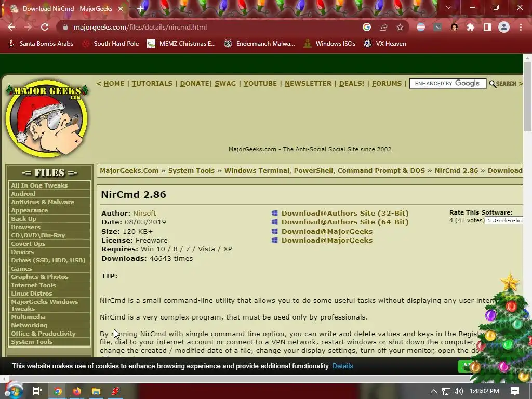Go back using browser back arrow
Image resolution: width=532 pixels, height=399 pixels.
(x=11, y=27)
